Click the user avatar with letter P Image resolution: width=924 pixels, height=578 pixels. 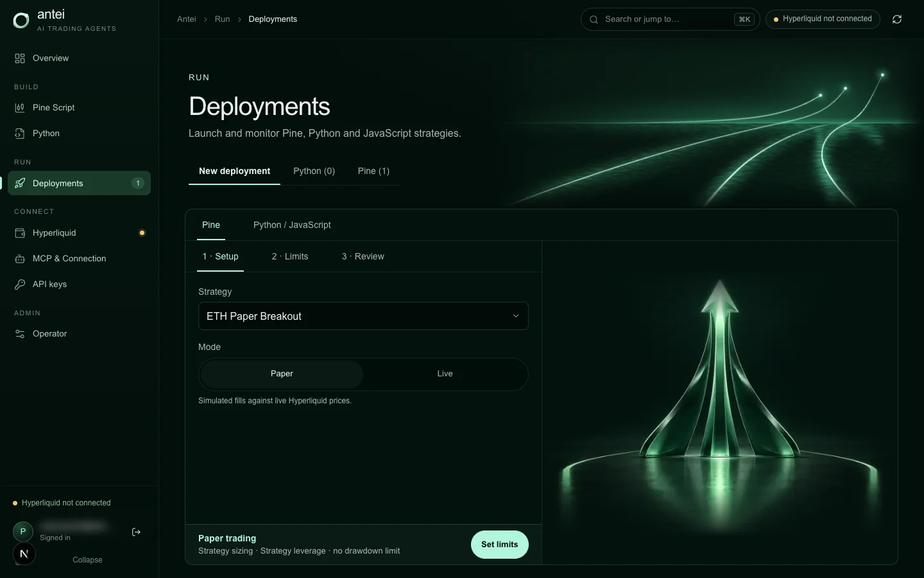23,531
